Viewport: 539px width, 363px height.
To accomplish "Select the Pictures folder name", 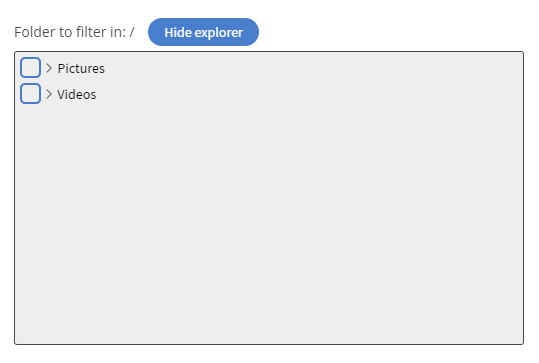I will (81, 68).
